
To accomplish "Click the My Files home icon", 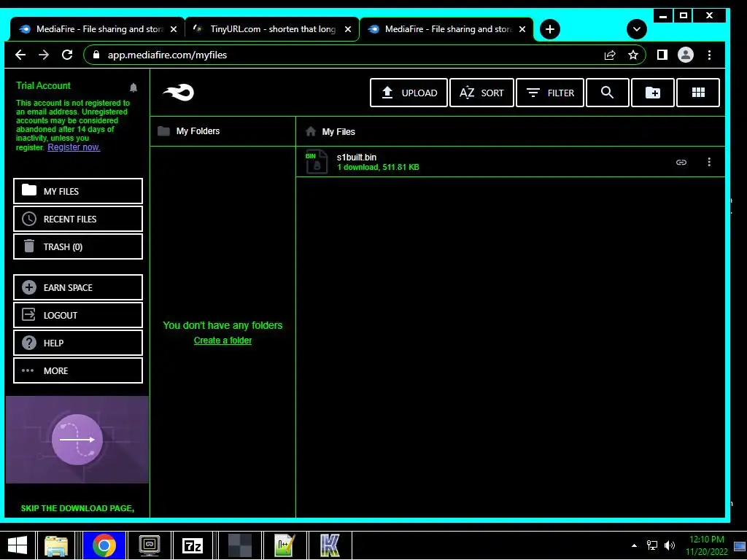I will [311, 131].
